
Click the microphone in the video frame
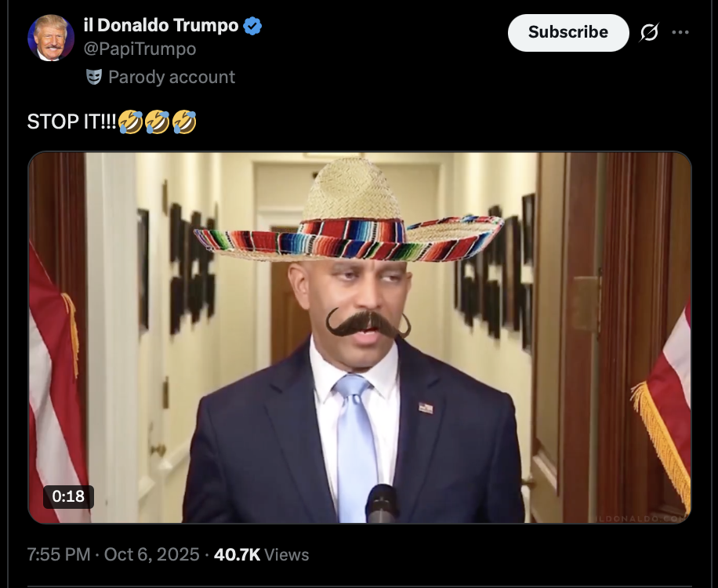[x=381, y=504]
